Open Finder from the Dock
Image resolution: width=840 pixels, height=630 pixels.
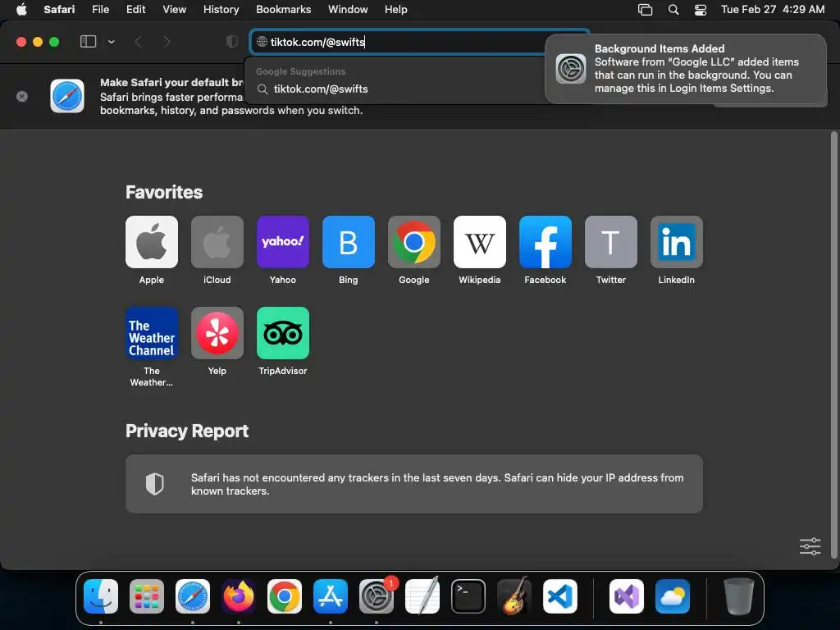(101, 596)
